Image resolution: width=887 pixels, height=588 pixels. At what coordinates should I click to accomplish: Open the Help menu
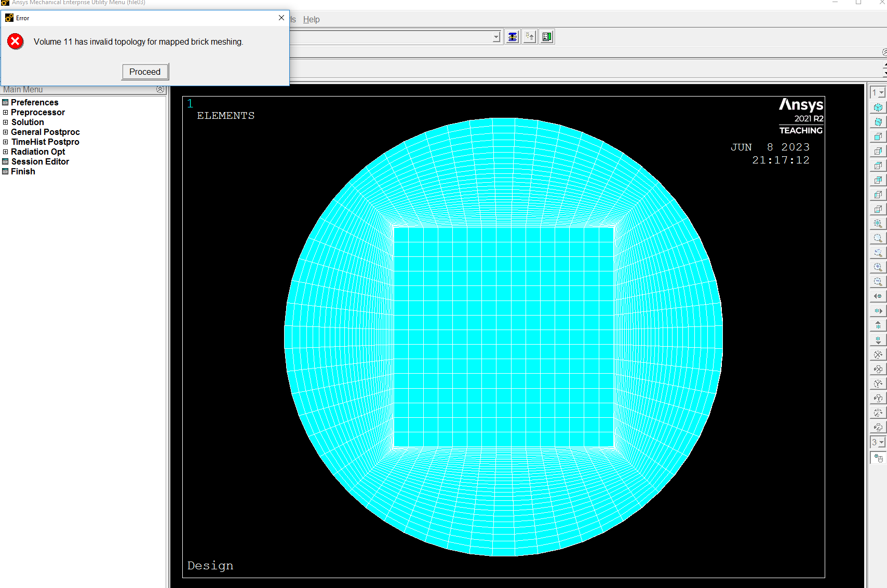click(x=311, y=20)
